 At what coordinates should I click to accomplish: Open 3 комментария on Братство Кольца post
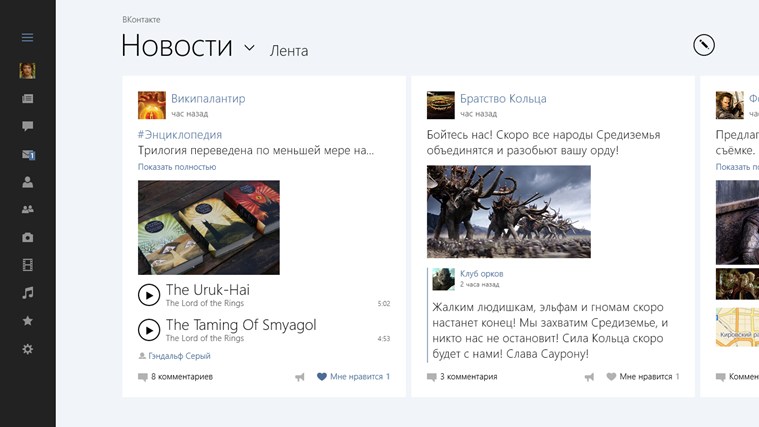point(462,377)
